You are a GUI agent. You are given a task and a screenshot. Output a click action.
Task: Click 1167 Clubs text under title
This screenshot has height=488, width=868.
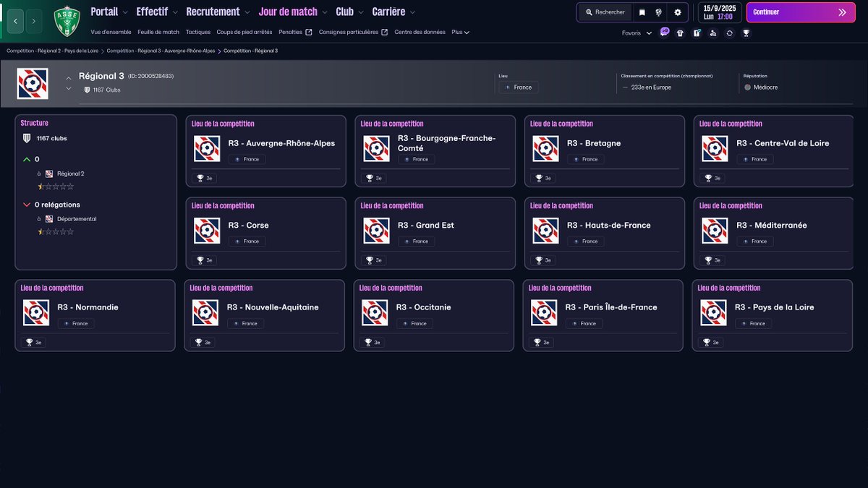coord(107,90)
